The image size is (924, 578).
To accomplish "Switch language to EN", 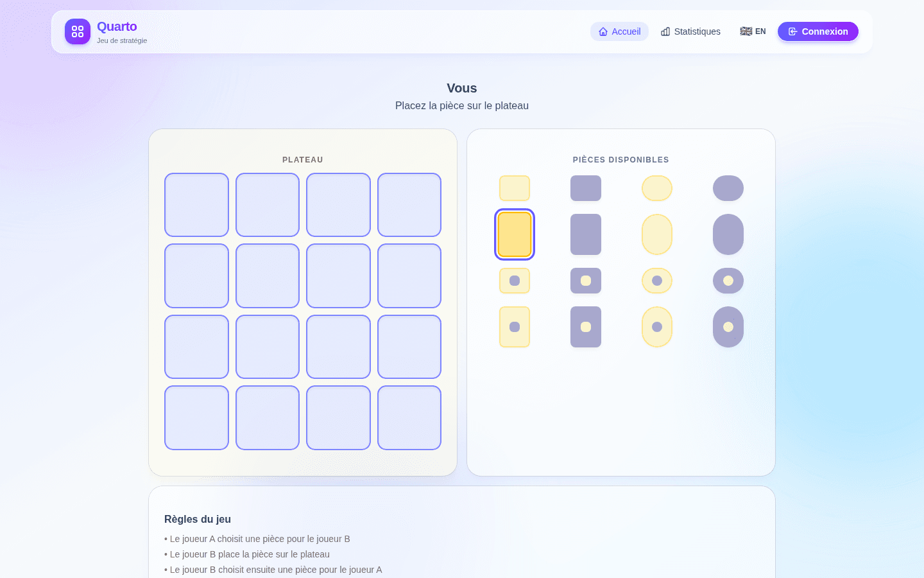I will tap(753, 31).
